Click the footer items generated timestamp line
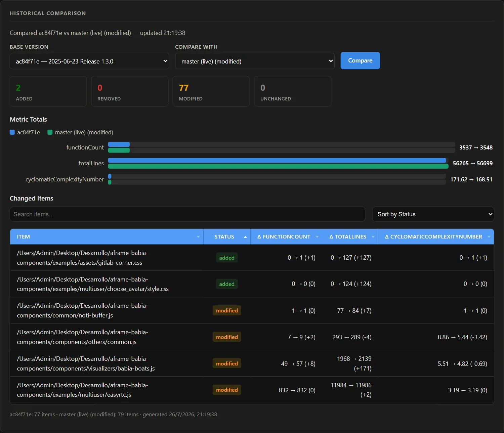Image resolution: width=504 pixels, height=433 pixels. point(113,415)
